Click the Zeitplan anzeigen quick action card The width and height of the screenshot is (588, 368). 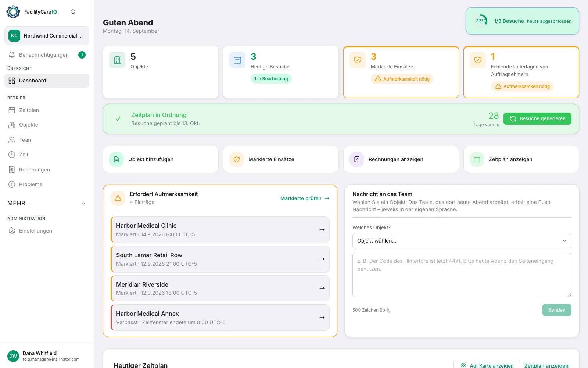tap(521, 159)
